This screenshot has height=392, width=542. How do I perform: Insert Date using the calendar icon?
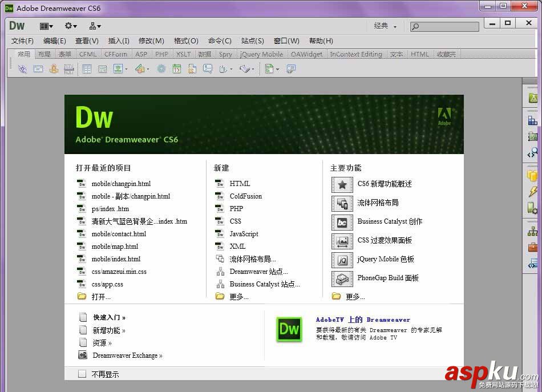pos(177,69)
